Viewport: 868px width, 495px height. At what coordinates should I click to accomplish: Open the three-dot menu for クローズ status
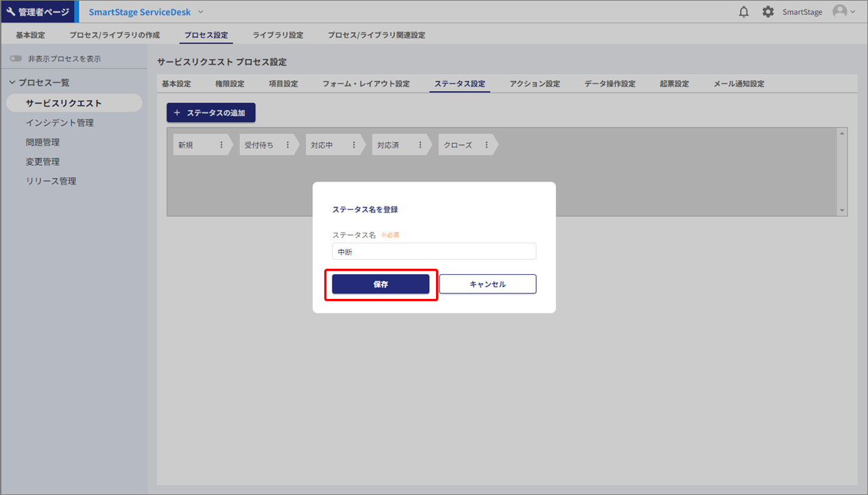tap(487, 145)
